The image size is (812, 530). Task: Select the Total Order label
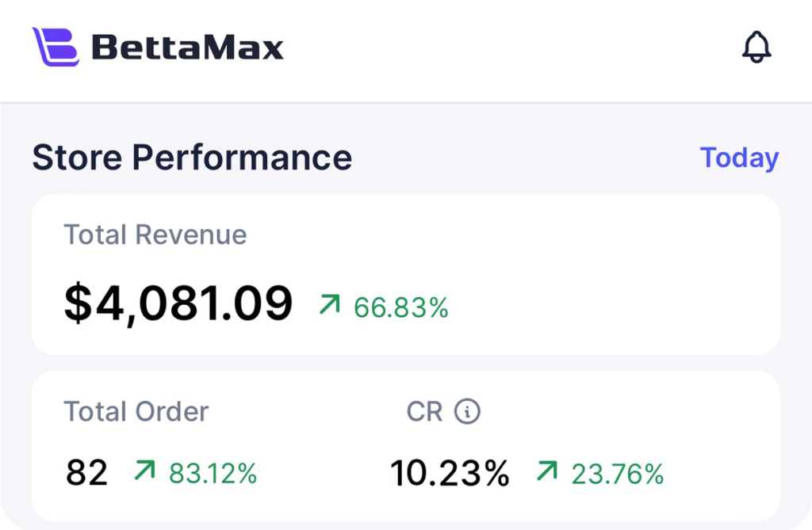[136, 411]
